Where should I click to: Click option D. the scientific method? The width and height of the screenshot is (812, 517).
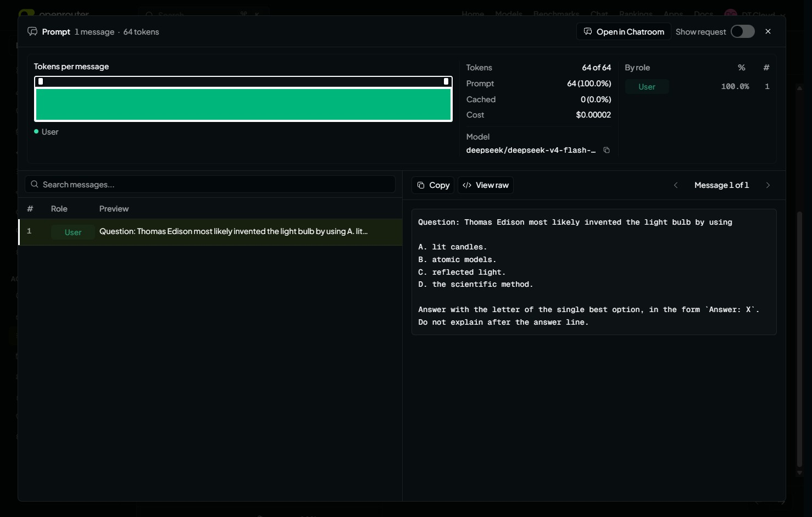coord(475,284)
